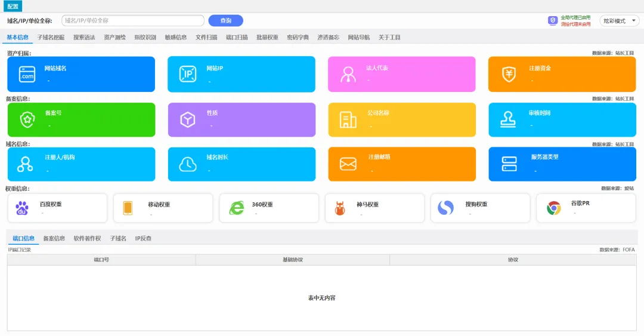Click the Sogou icon in 搜狗权重 card
This screenshot has height=336, width=644.
click(445, 208)
